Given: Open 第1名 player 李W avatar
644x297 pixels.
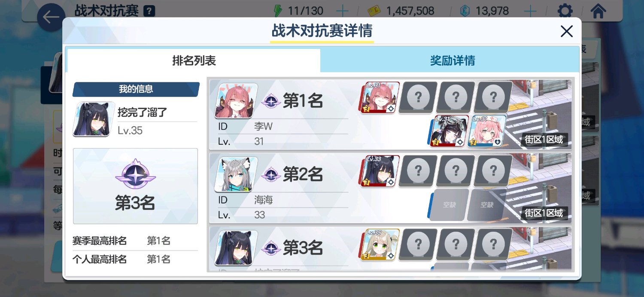Looking at the screenshot, I should click(x=236, y=100).
